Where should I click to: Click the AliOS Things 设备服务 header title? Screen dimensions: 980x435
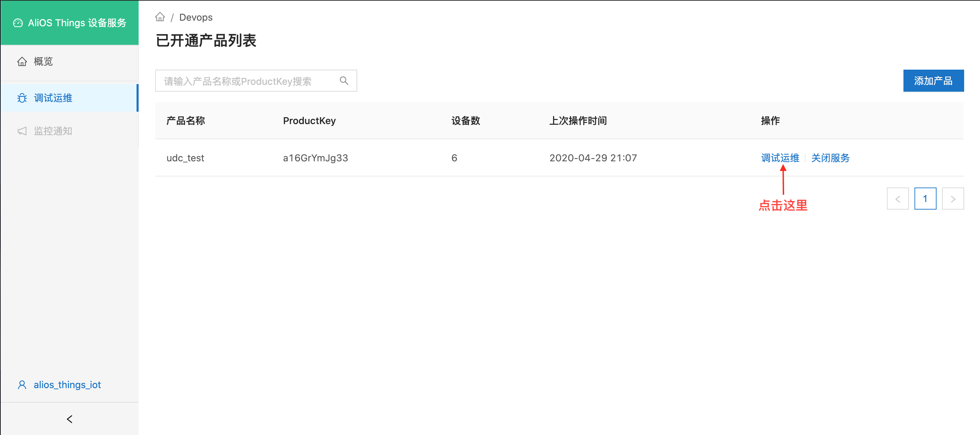pos(77,23)
